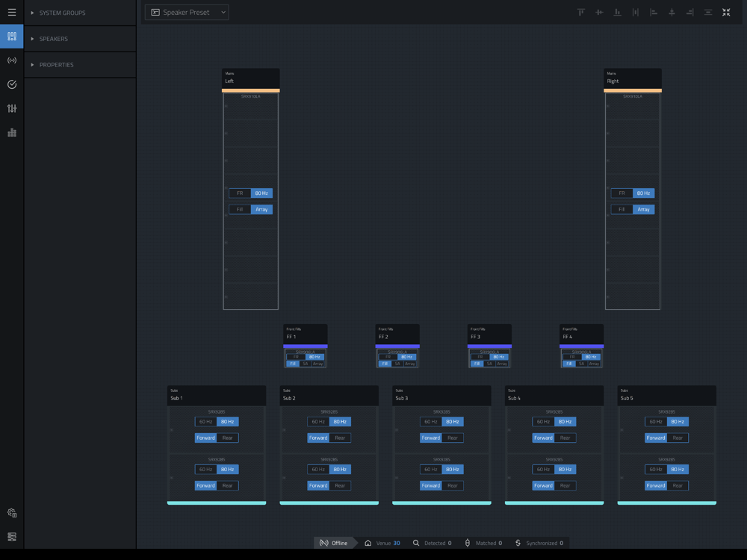Screen dimensions: 747x560
Task: Select the FF 4 front fill header
Action: 582,334
